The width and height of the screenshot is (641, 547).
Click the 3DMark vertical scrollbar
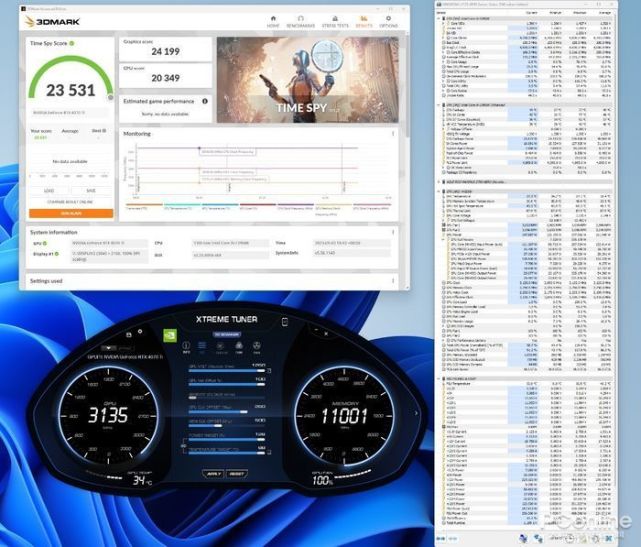pos(406,86)
